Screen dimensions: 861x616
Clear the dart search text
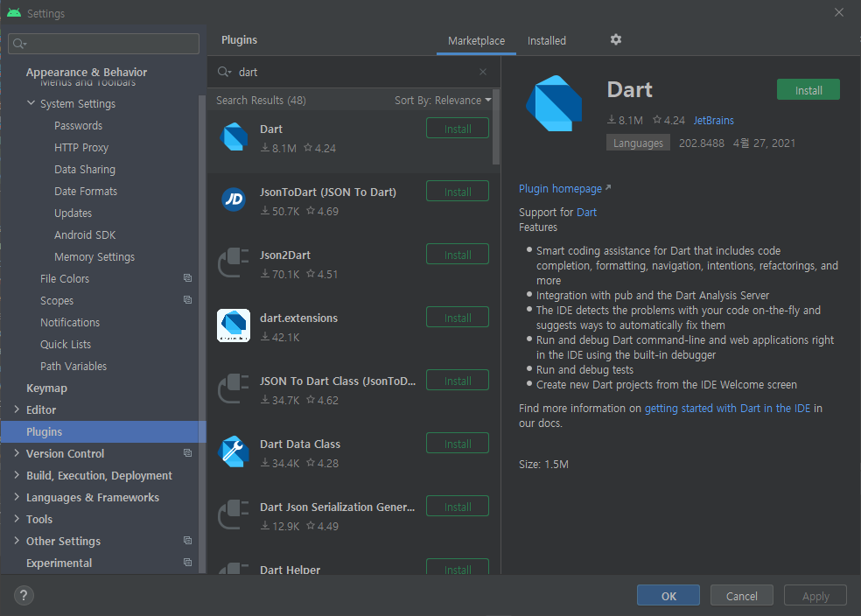pos(483,72)
